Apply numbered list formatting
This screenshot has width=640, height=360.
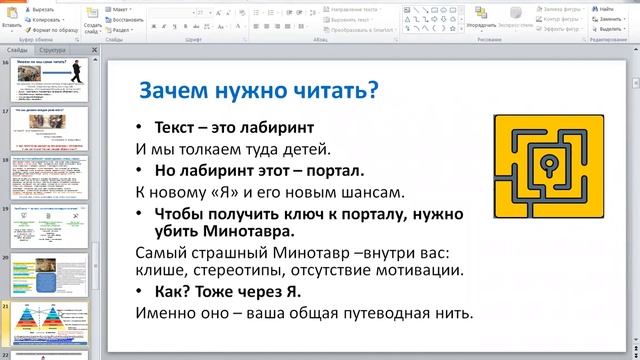pyautogui.click(x=271, y=13)
